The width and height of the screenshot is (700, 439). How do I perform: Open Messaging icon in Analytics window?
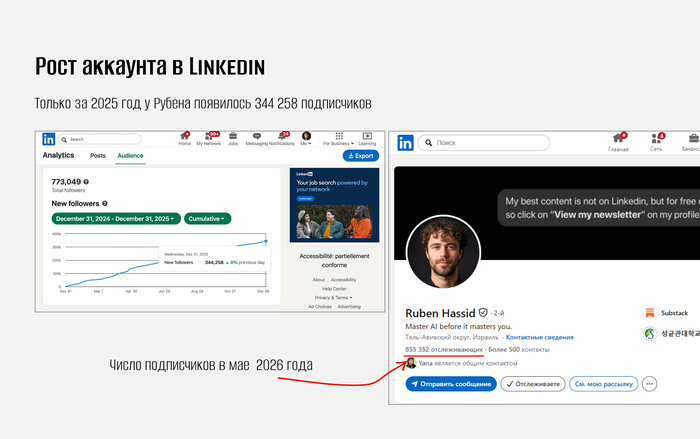tap(257, 138)
